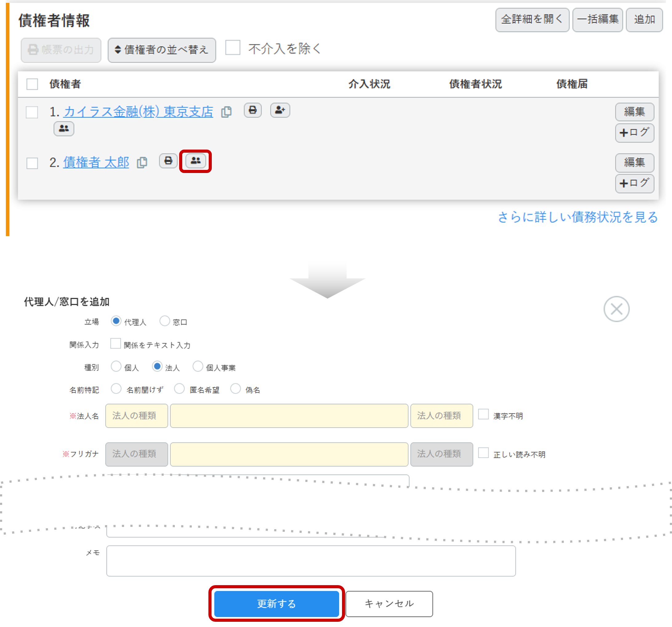Click the 追加 button
This screenshot has height=627, width=672.
[644, 20]
